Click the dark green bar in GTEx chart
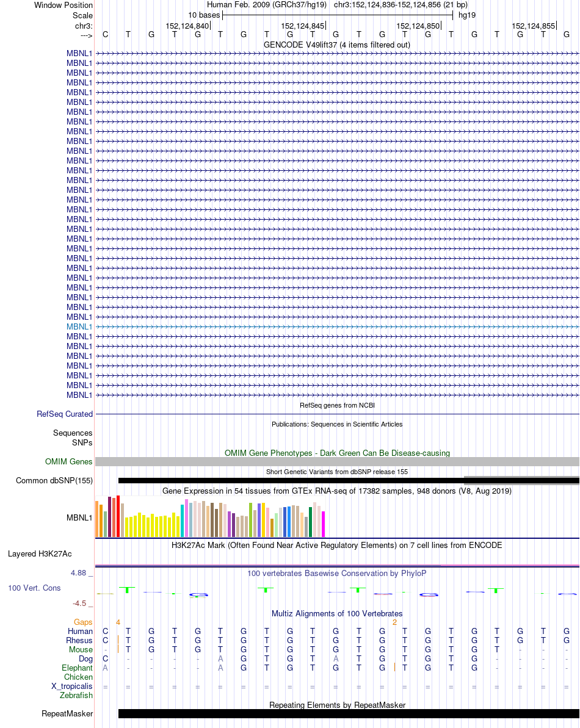Screen dimensions: 580x728 pos(310,522)
